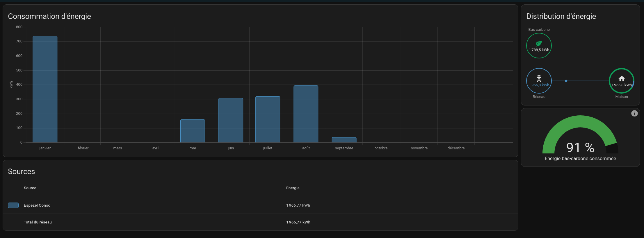Click the juin bar in chart
The height and width of the screenshot is (238, 644).
[x=231, y=120]
